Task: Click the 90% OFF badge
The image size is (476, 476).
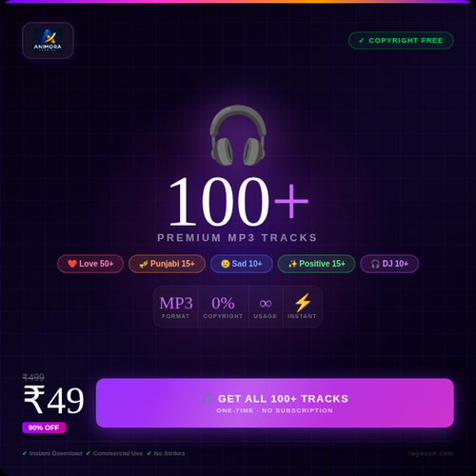Action: (x=44, y=427)
